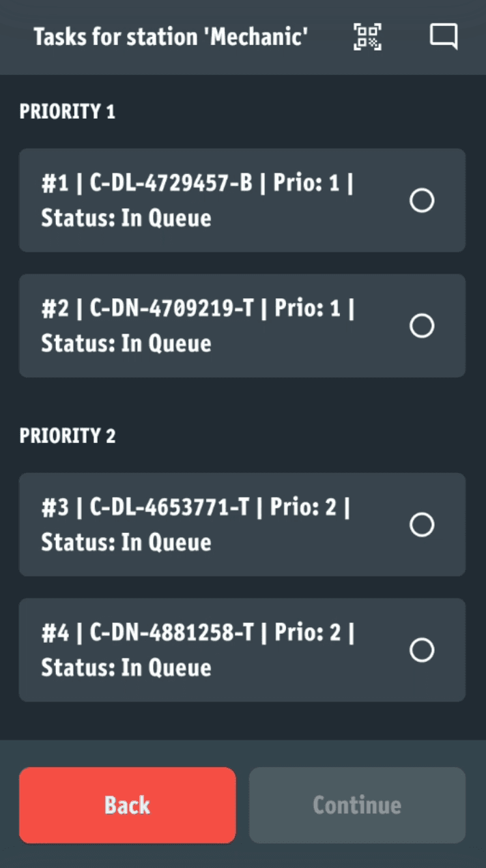Click the PRIORITY 1 section header
Screen dimensions: 486x868
coord(68,112)
